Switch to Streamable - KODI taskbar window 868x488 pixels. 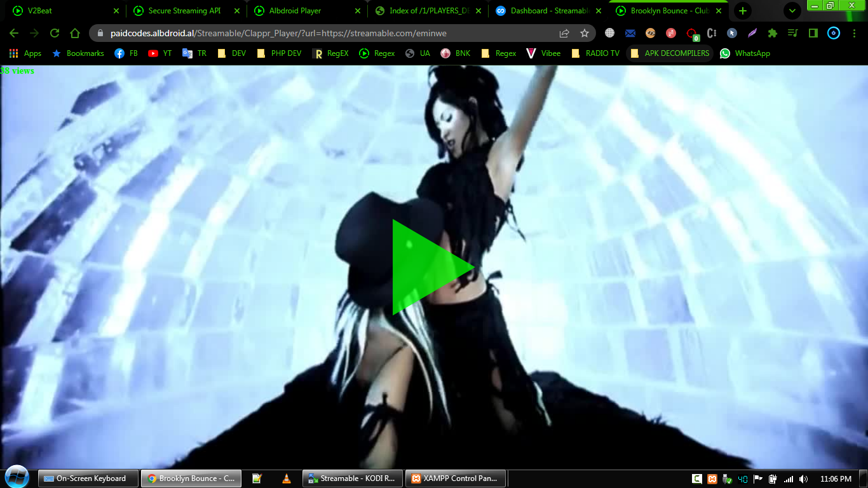click(x=353, y=478)
